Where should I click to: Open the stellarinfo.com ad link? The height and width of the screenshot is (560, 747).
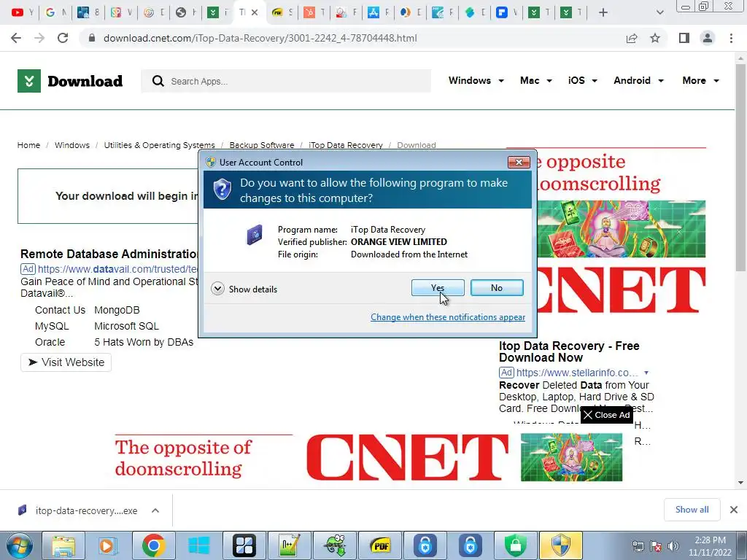pyautogui.click(x=577, y=373)
